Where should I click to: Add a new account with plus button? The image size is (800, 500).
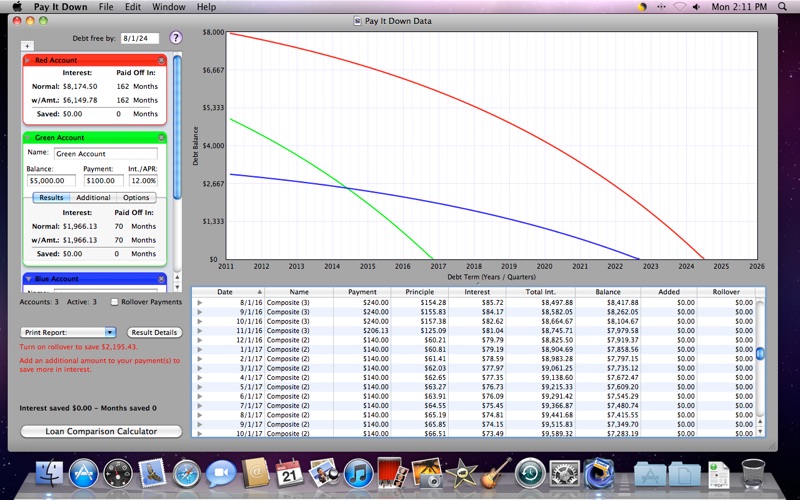point(27,46)
